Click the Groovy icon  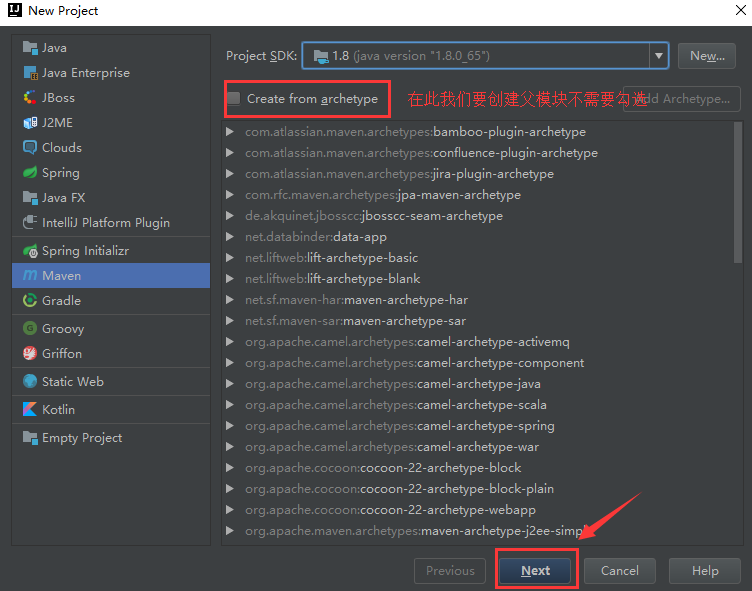[x=30, y=329]
